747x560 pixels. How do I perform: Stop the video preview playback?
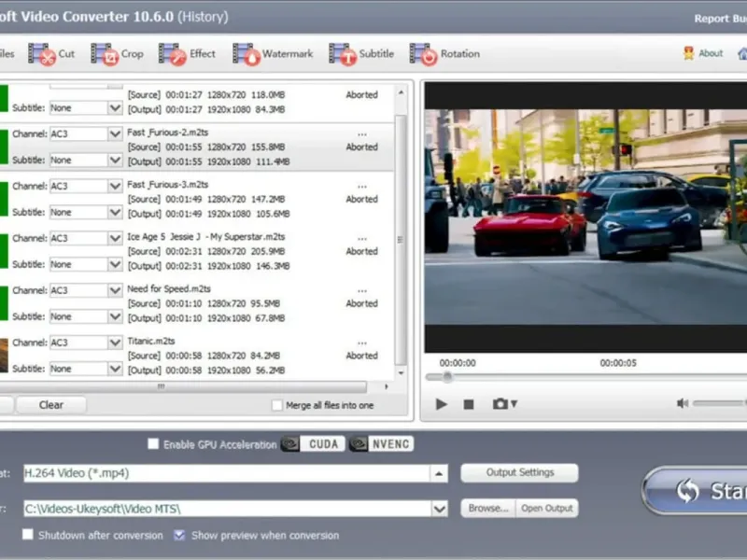(x=469, y=404)
